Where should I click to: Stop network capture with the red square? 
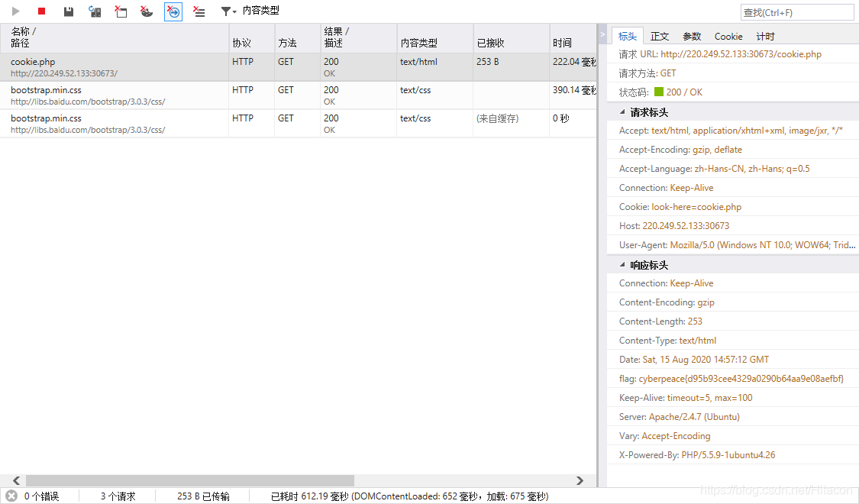(42, 11)
